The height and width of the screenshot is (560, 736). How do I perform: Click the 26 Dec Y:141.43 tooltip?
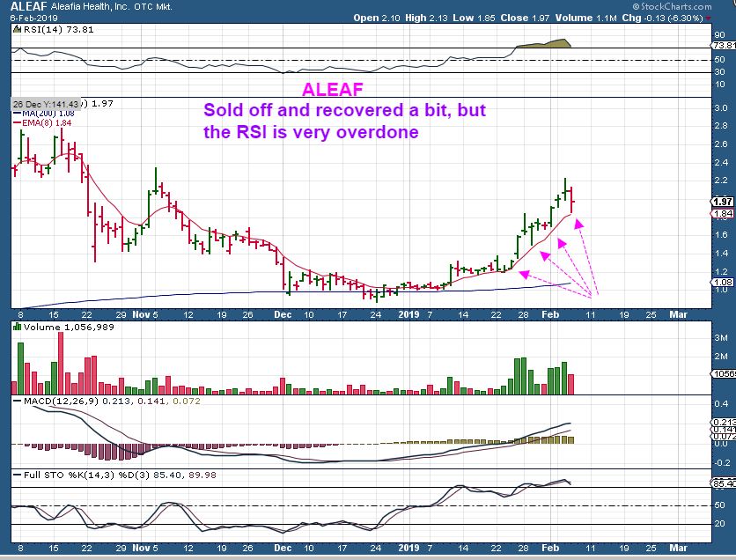(46, 104)
